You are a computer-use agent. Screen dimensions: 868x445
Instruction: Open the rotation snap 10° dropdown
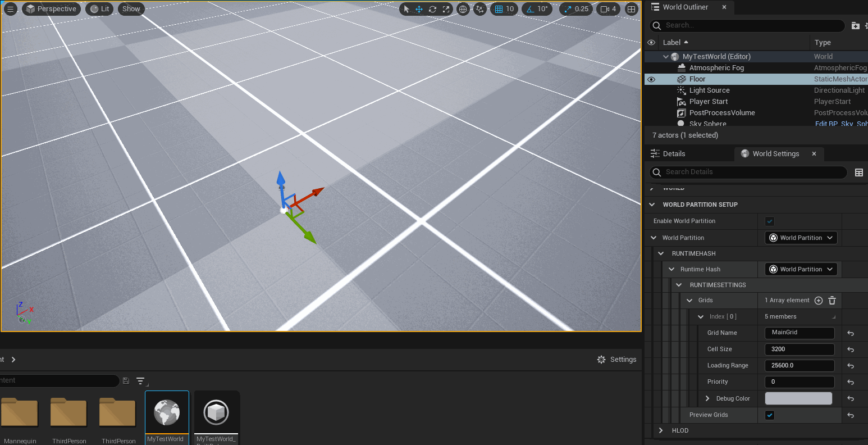tap(542, 9)
